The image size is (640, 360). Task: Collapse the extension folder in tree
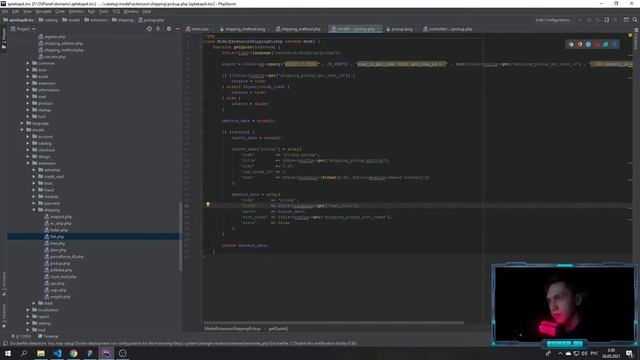pyautogui.click(x=28, y=163)
